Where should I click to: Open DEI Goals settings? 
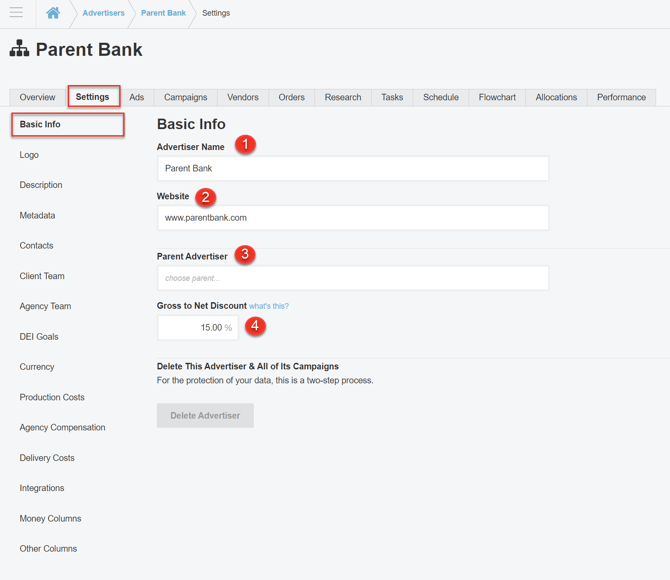tap(39, 337)
